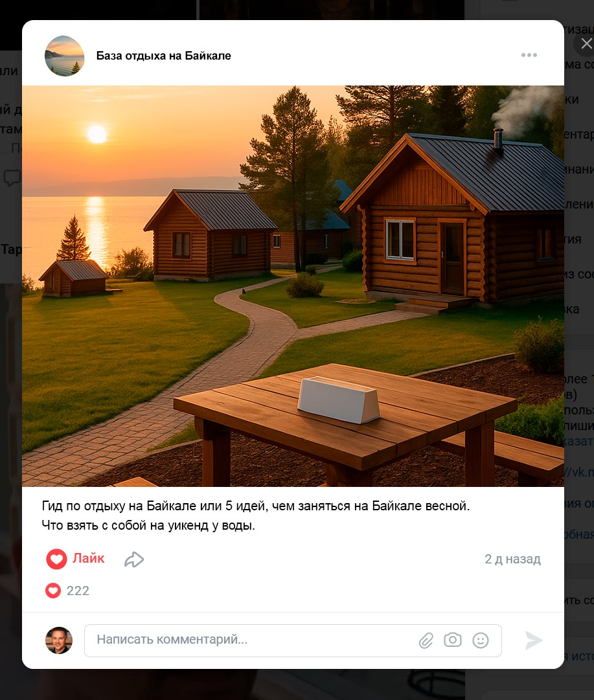Click the dimmed «обная» link behind popup
This screenshot has height=700, width=594.
579,534
